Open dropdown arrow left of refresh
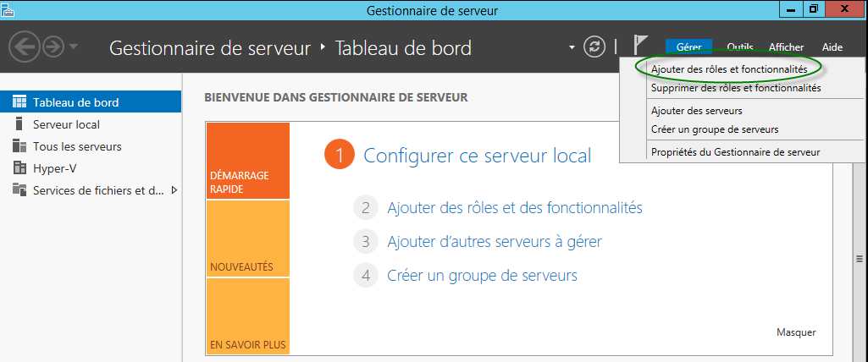Image resolution: width=868 pixels, height=362 pixels. tap(572, 48)
